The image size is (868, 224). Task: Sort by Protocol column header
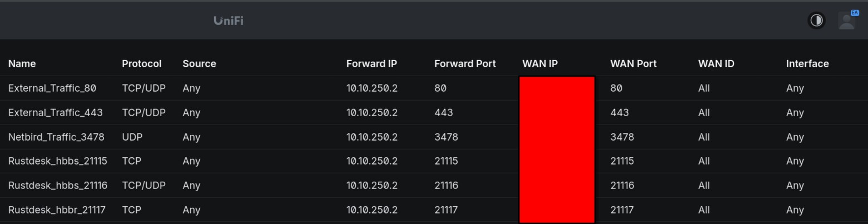click(142, 64)
